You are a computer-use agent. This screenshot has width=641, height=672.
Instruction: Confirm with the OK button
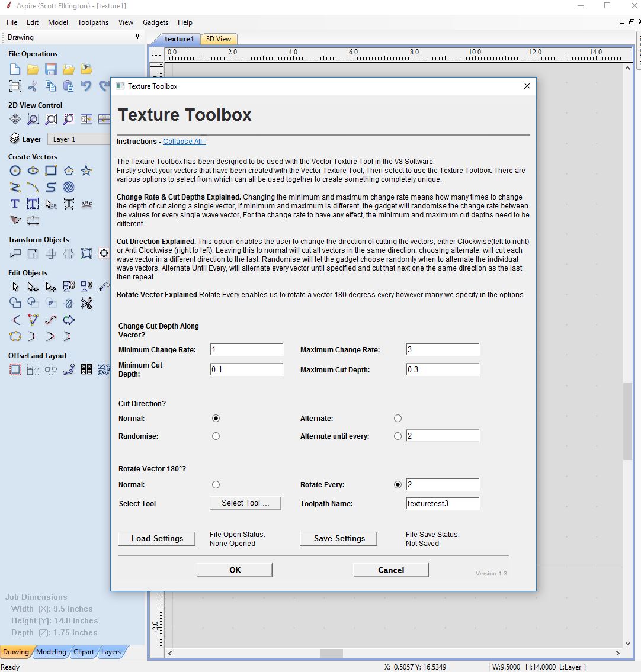click(235, 570)
